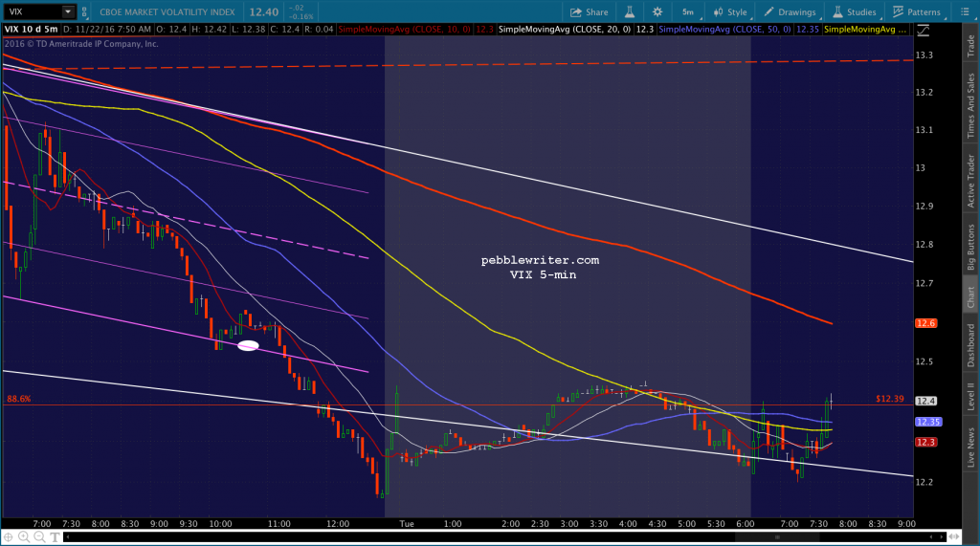Click the $12.39 price level label
This screenshot has height=546, width=980.
pos(889,399)
